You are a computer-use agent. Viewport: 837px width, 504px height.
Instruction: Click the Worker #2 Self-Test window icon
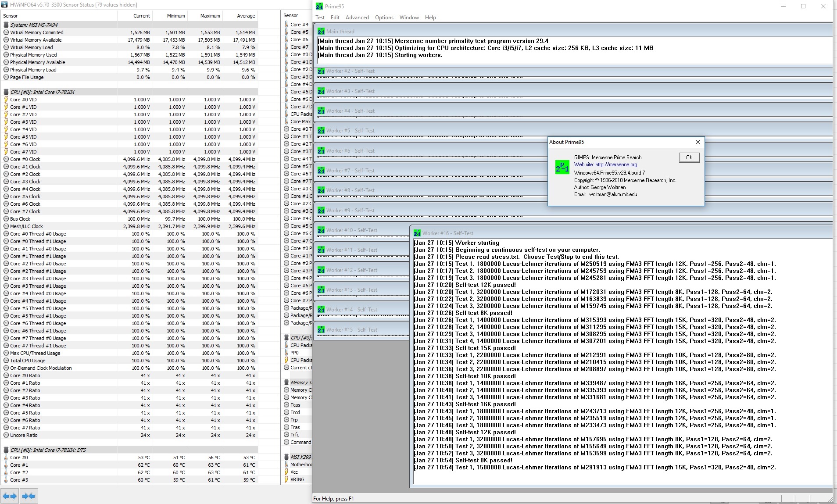tap(321, 71)
